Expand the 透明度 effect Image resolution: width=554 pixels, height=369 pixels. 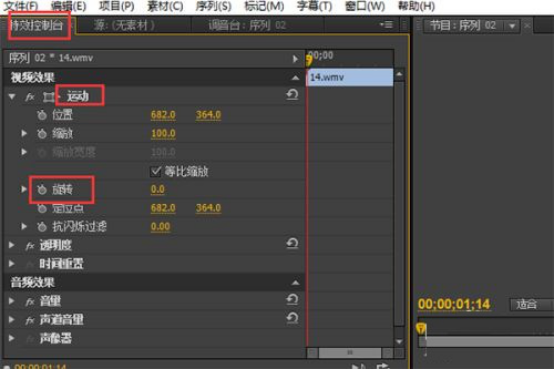click(12, 245)
